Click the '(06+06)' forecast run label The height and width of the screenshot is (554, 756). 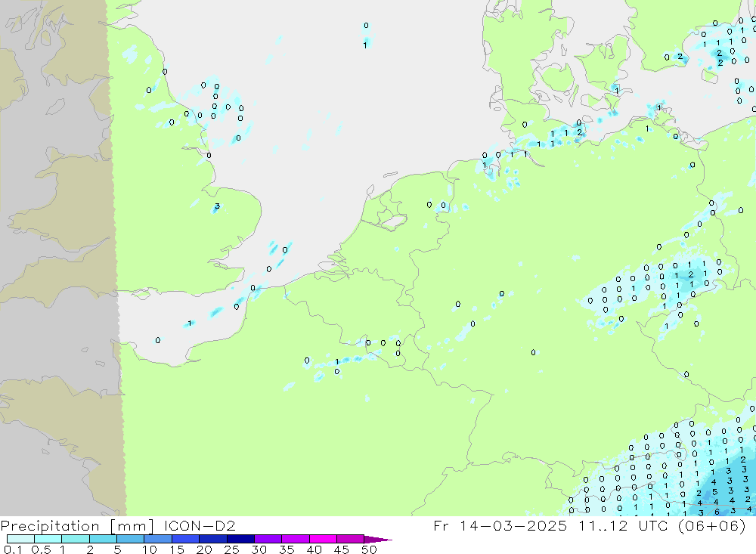pyautogui.click(x=711, y=525)
